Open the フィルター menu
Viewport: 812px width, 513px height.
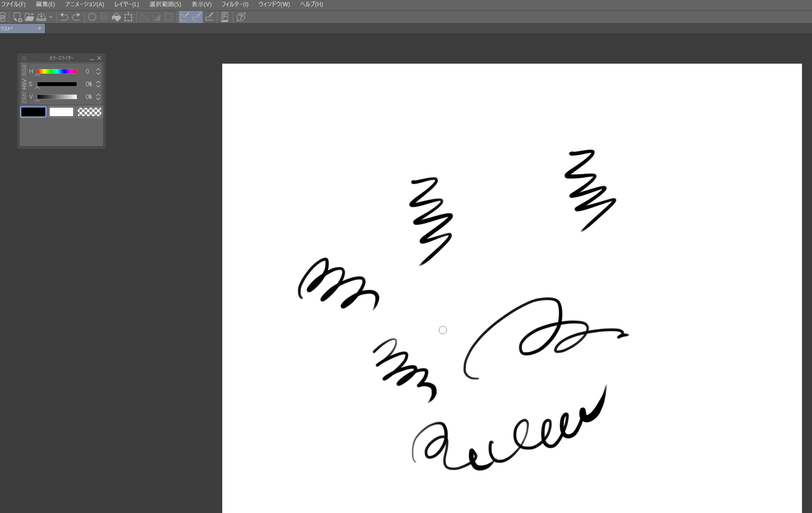click(235, 4)
